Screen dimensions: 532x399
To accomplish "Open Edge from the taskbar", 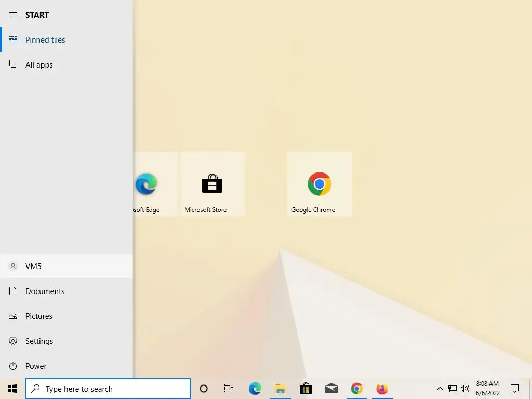I will (x=255, y=389).
